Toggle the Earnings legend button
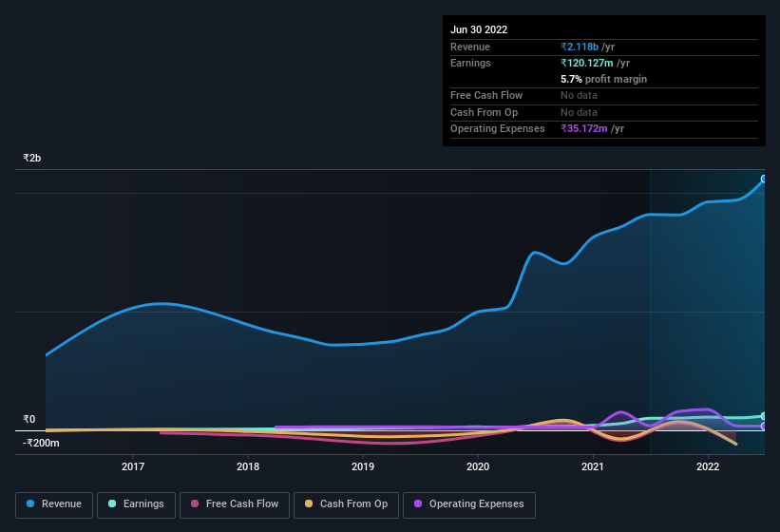The height and width of the screenshot is (532, 780). click(x=136, y=504)
